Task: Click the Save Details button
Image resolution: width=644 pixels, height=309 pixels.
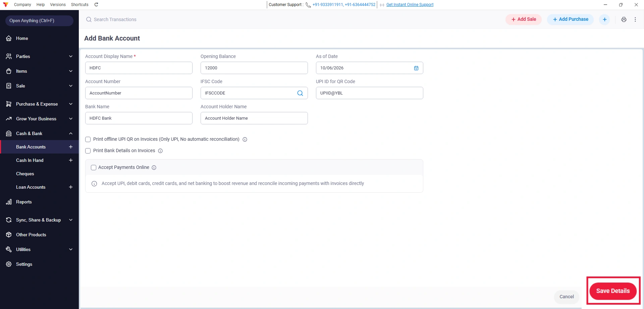Action: [x=613, y=291]
